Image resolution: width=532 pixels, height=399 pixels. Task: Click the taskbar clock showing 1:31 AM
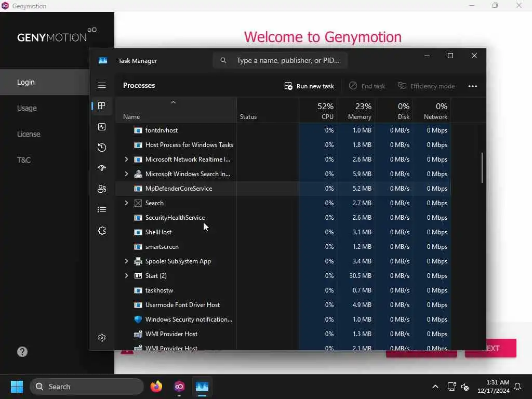tap(494, 387)
